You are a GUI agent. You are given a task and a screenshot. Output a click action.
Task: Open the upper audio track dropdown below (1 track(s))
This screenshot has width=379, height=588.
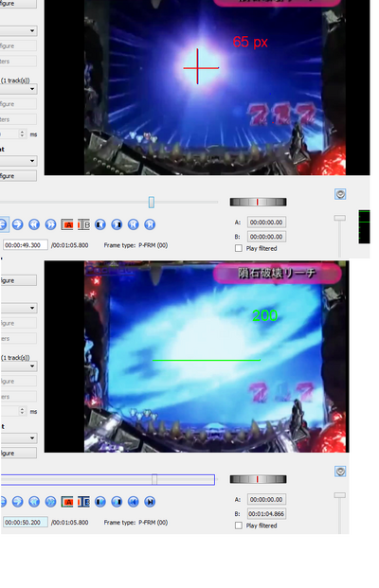click(18, 89)
